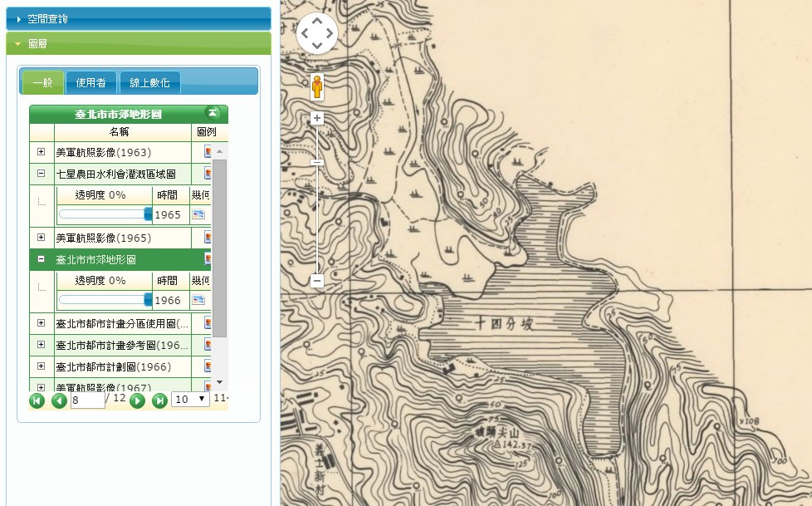Screen dimensions: 812x506
Task: Zoom in with the plus button
Action: click(x=316, y=118)
